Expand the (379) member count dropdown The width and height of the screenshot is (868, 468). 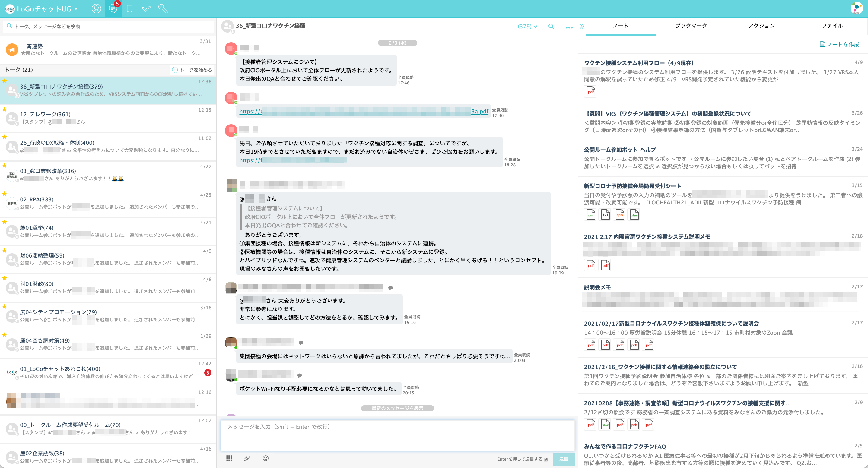click(527, 26)
